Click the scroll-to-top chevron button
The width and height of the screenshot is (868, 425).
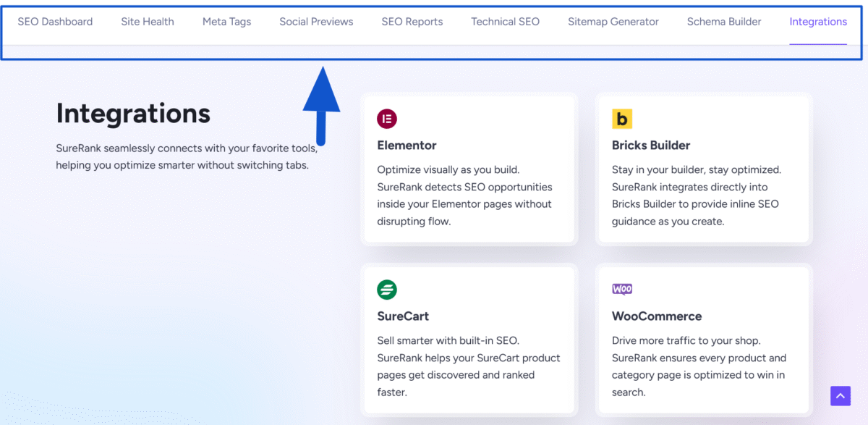pos(840,396)
